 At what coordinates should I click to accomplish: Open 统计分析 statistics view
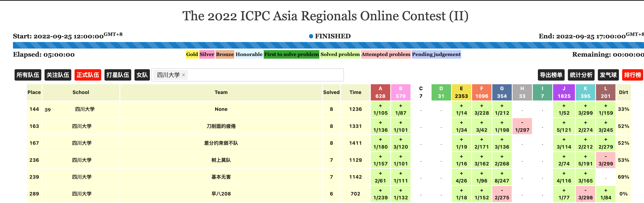tap(581, 75)
